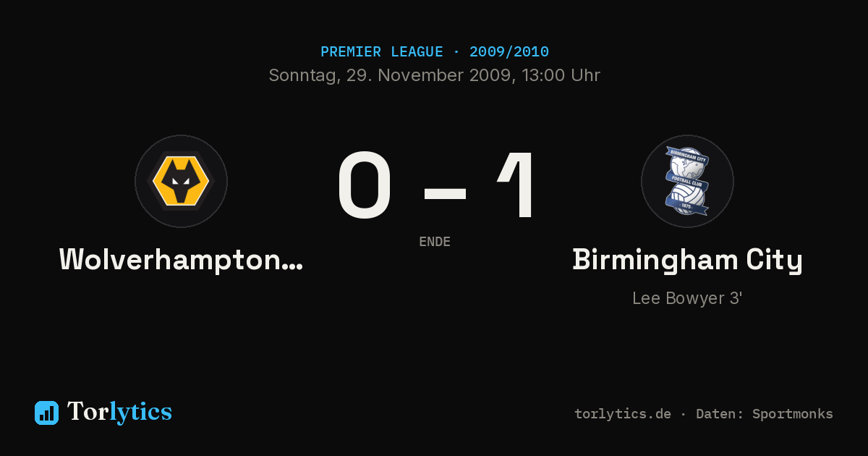Select the Torlytics wordmark text
This screenshot has width=868, height=456.
tap(119, 412)
